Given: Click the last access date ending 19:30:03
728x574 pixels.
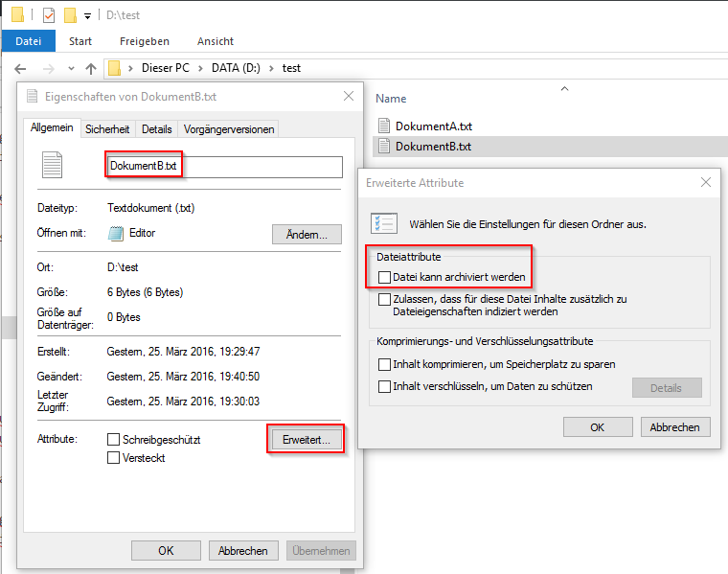Looking at the screenshot, I should 183,402.
